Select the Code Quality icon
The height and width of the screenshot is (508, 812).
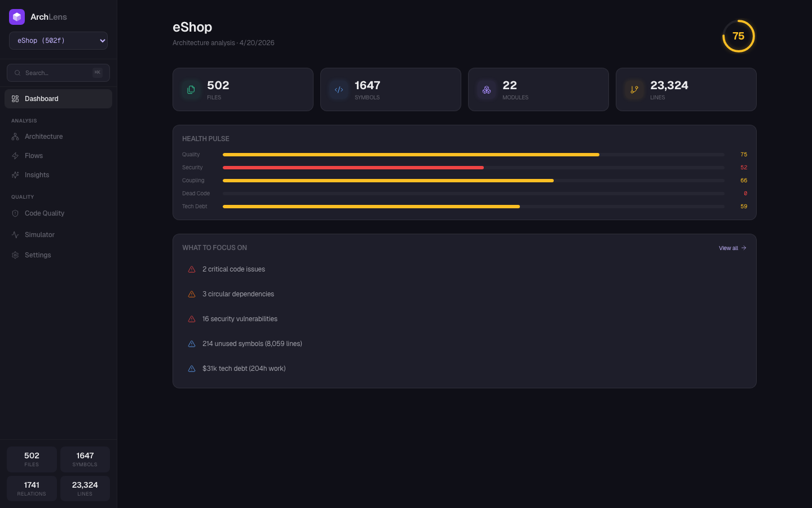click(15, 213)
